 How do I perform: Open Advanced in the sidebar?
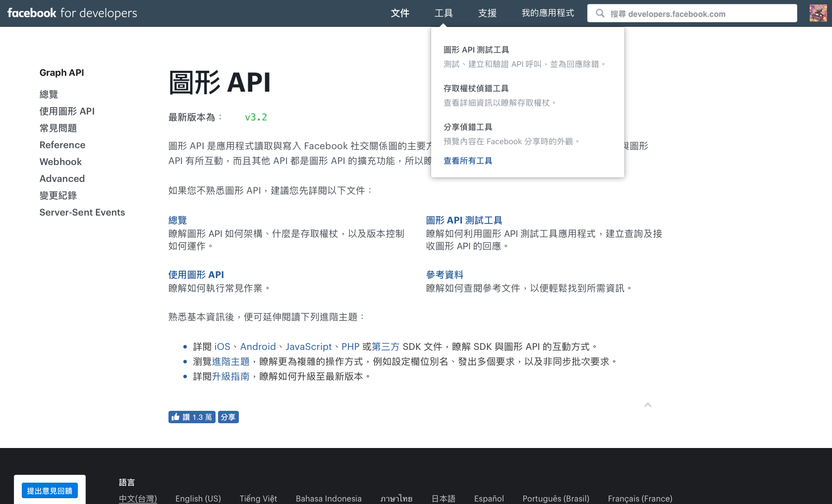pyautogui.click(x=62, y=178)
